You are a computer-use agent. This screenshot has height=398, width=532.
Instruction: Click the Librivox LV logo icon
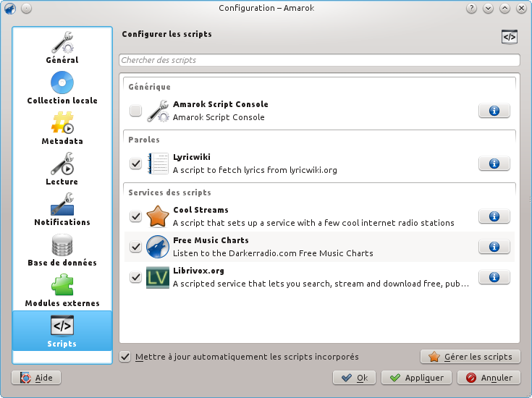point(158,277)
